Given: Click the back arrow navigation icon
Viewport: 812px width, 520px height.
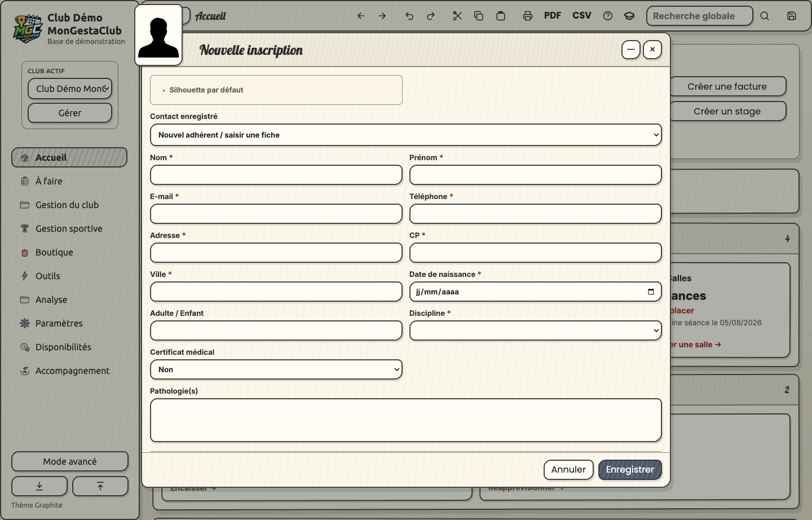Looking at the screenshot, I should point(361,16).
